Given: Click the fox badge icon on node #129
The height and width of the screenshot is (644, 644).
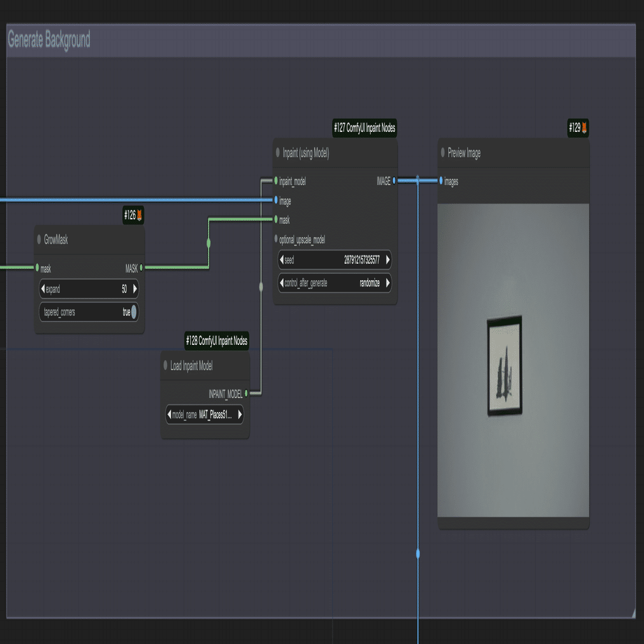Looking at the screenshot, I should 584,128.
